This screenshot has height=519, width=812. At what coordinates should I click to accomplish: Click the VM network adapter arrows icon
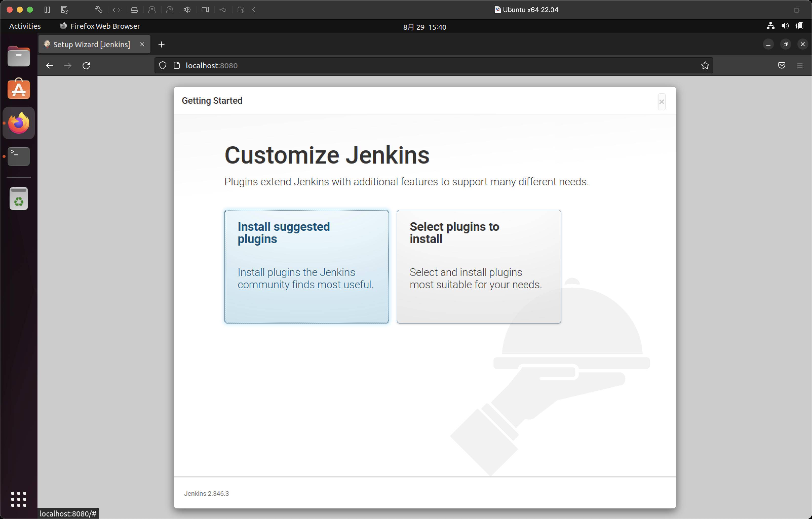(117, 9)
